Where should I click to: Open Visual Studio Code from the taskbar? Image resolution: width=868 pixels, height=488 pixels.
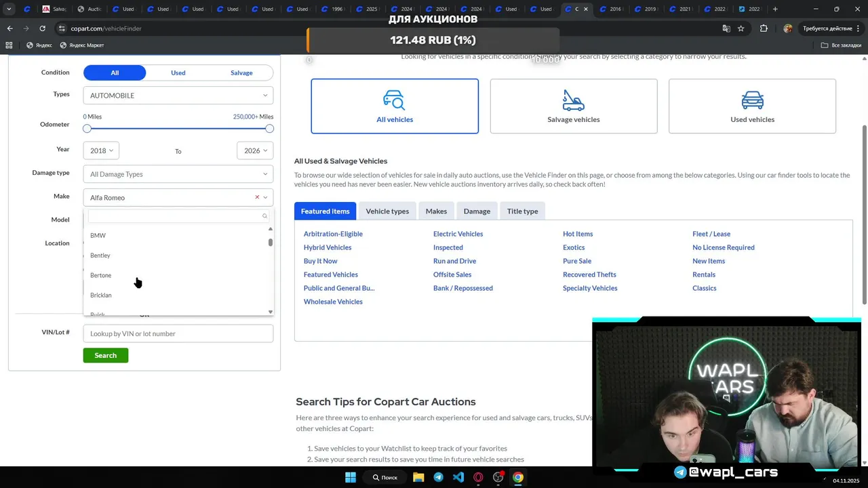[458, 477]
